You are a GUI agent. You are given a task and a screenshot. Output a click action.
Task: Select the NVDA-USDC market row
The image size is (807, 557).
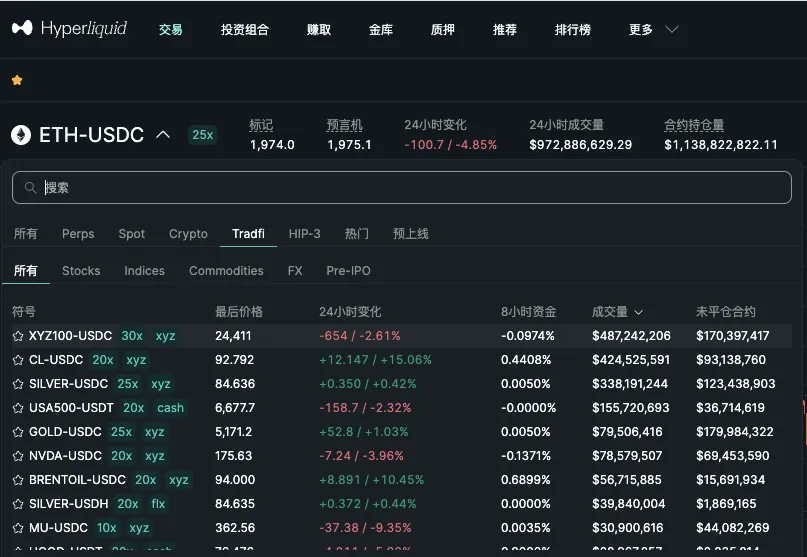click(x=402, y=456)
